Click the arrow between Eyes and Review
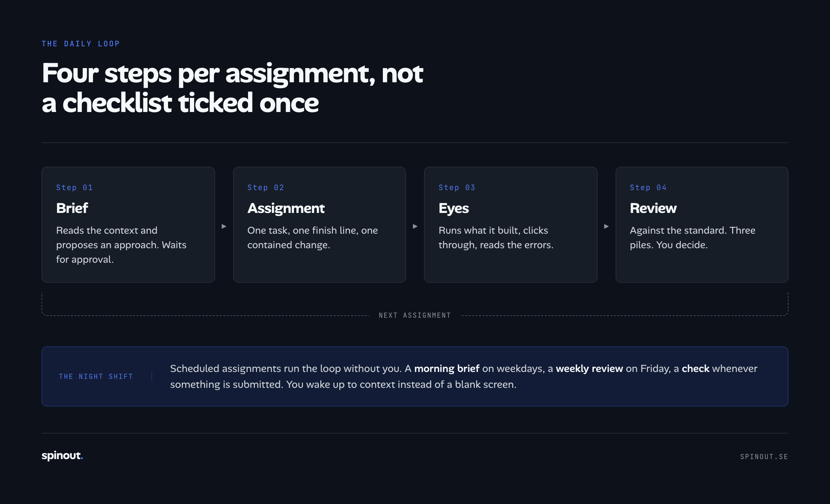The image size is (830, 504). (606, 226)
